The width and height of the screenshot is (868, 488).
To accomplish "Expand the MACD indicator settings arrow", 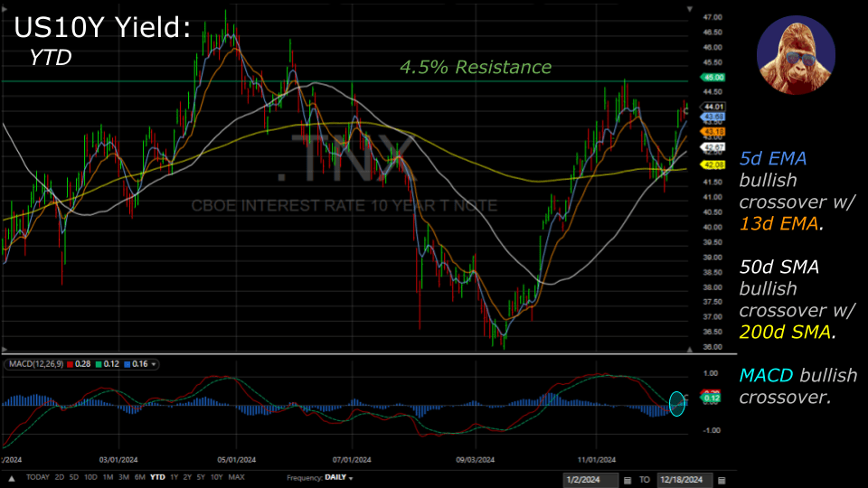I will pyautogui.click(x=154, y=364).
